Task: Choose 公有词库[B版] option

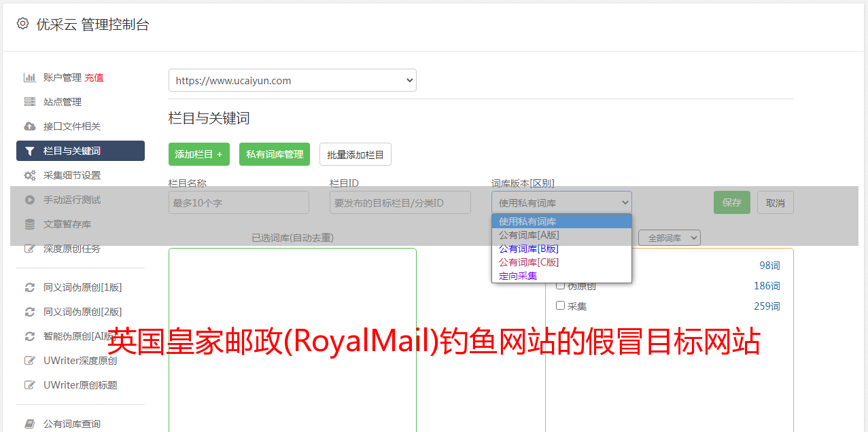Action: pyautogui.click(x=561, y=249)
